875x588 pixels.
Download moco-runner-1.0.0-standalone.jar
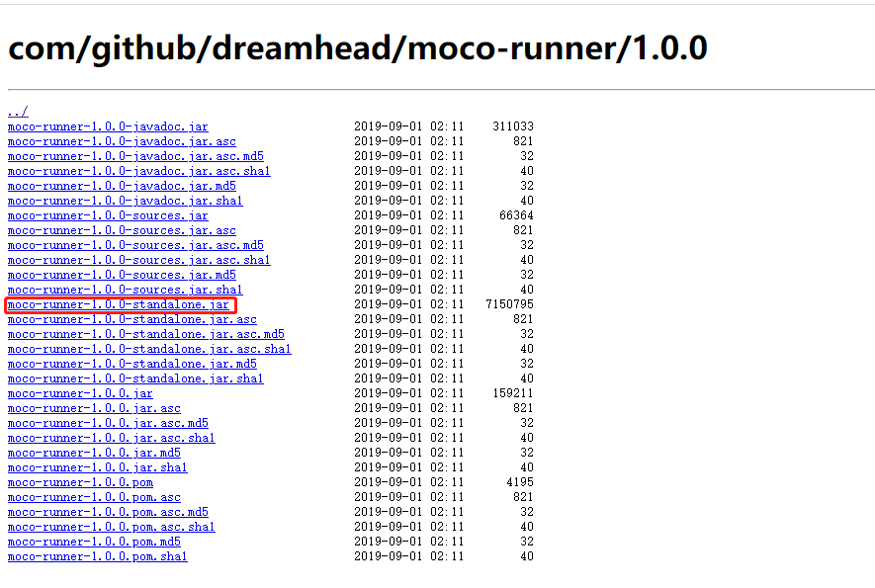[x=119, y=304]
